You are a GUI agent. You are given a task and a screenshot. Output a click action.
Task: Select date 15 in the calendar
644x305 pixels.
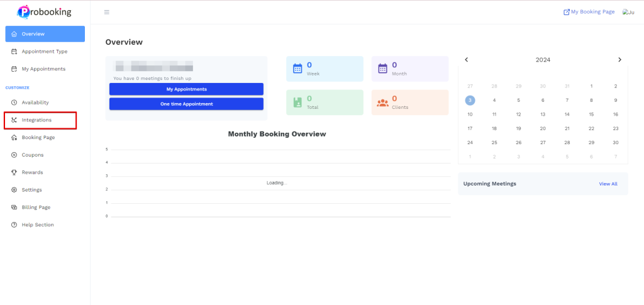point(591,114)
